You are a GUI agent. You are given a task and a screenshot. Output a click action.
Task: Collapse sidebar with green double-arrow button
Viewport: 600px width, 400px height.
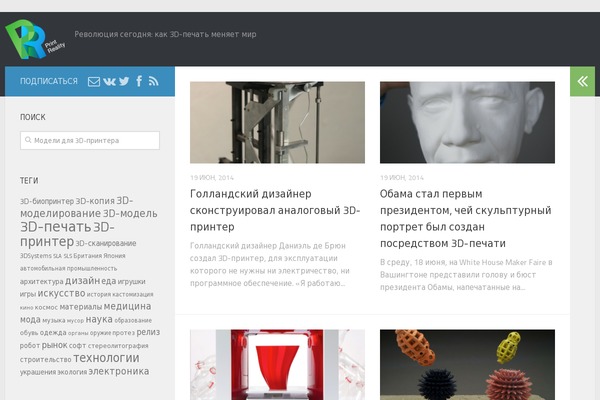[582, 81]
